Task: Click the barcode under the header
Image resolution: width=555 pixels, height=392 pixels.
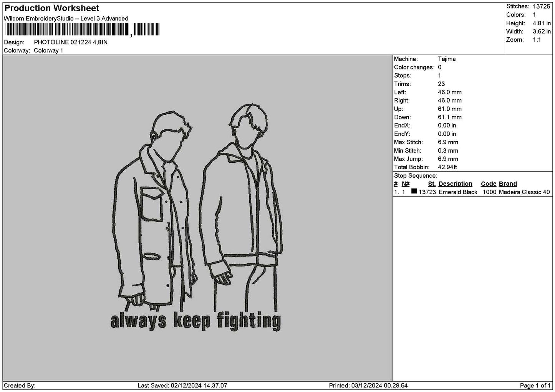Action: click(82, 30)
